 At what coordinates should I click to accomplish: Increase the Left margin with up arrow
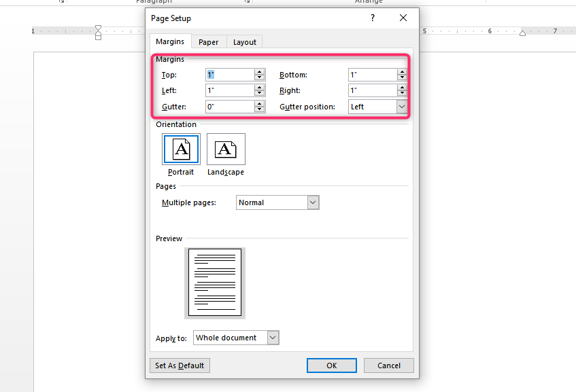click(260, 88)
